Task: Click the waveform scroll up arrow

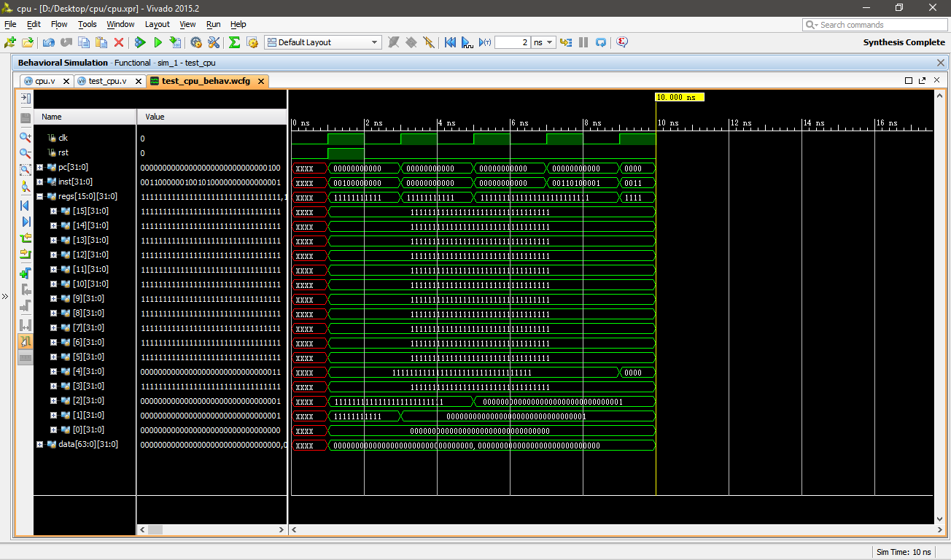Action: click(x=939, y=96)
